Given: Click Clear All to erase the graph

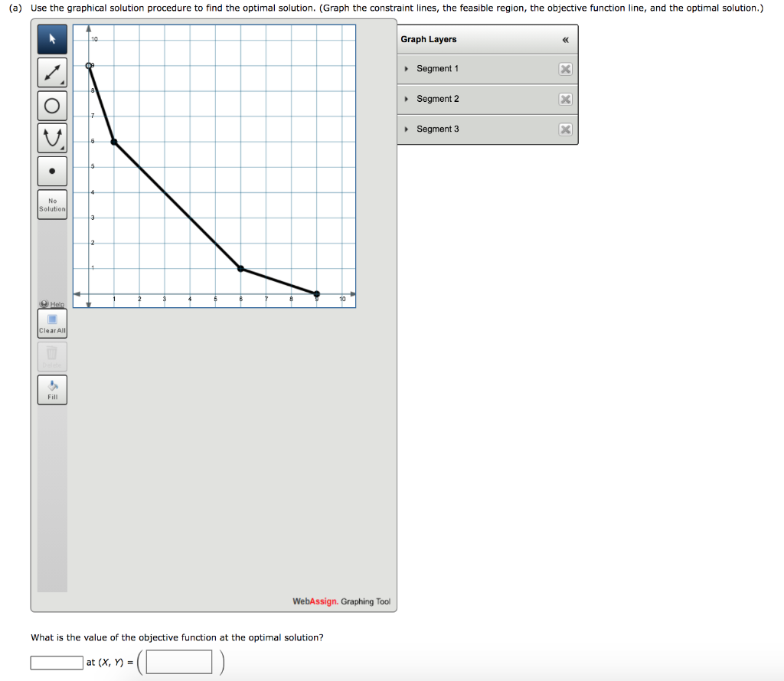Looking at the screenshot, I should coord(51,322).
